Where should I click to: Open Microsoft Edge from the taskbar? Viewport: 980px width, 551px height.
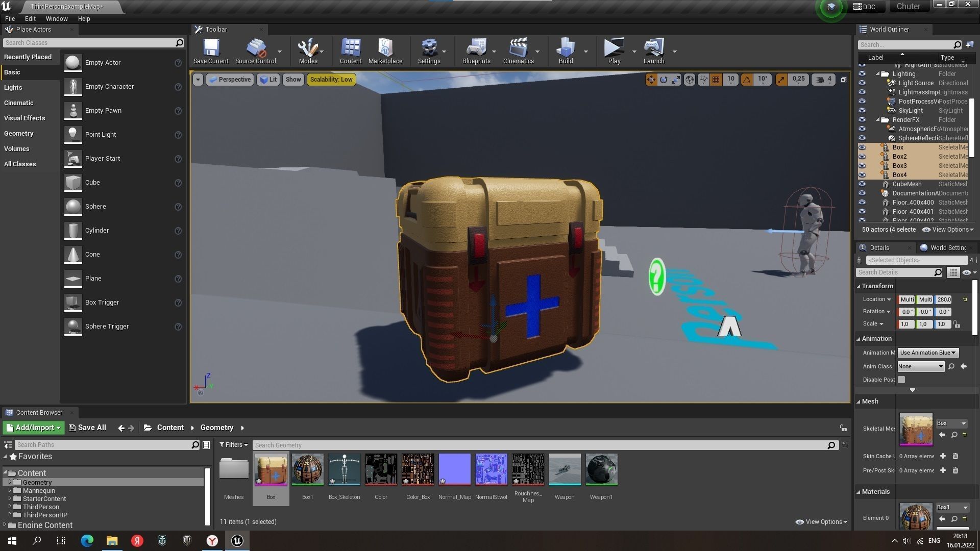coord(87,541)
